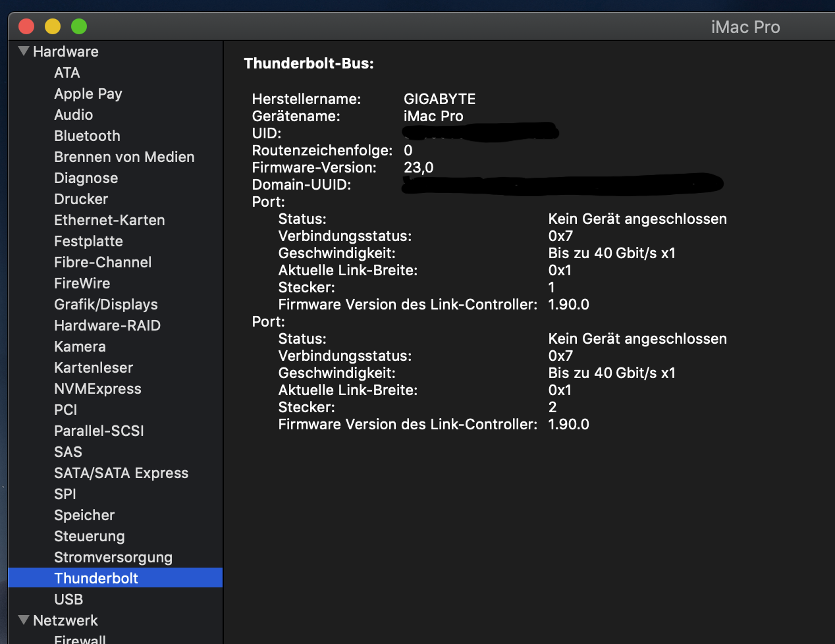
Task: Close the window with the red button
Action: (26, 26)
